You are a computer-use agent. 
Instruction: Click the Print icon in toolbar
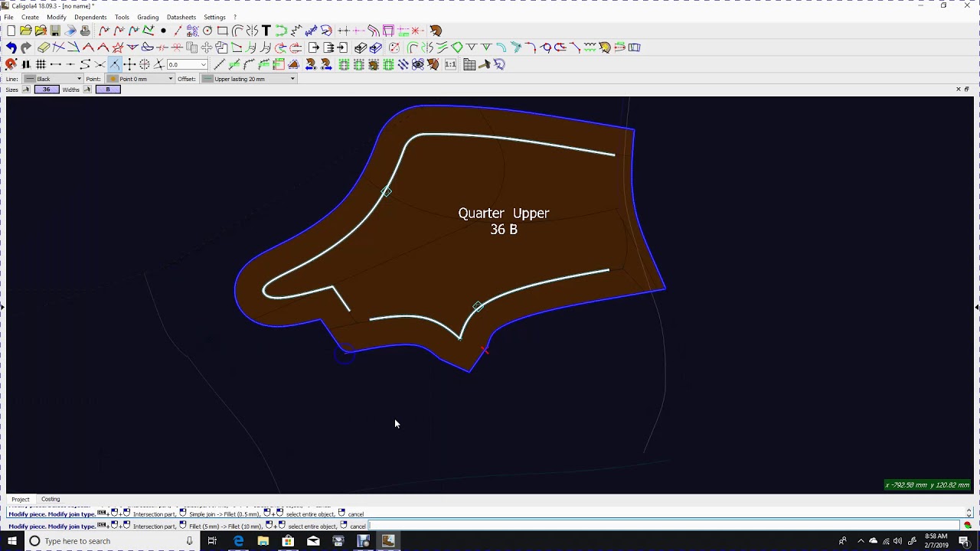(85, 31)
